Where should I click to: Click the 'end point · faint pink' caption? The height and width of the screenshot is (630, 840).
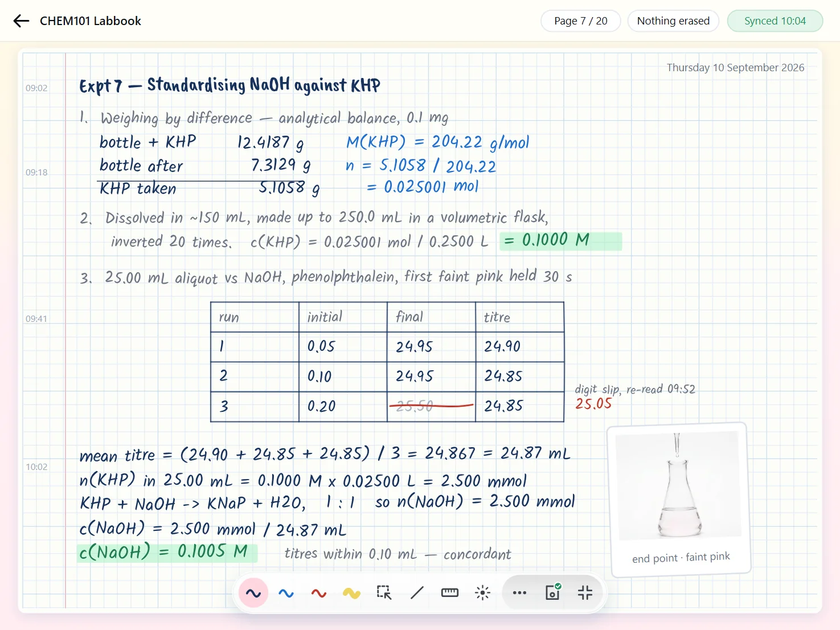681,558
